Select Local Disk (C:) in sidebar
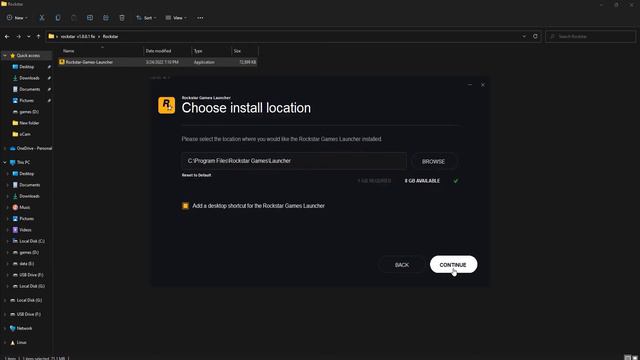 31,241
